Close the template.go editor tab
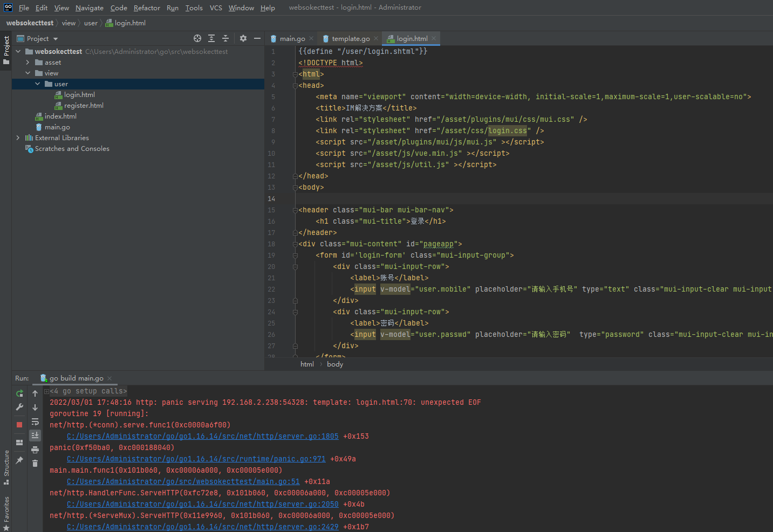773x532 pixels. pos(376,38)
